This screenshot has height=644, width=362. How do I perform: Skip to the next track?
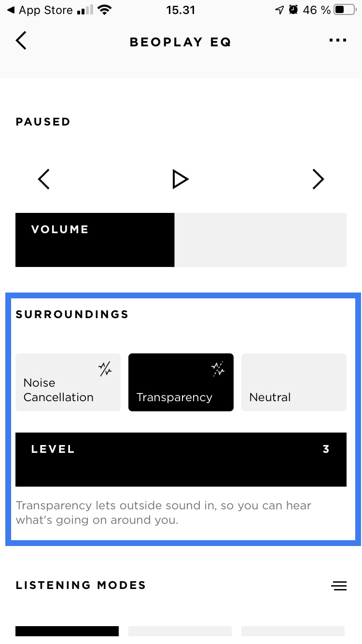[318, 179]
